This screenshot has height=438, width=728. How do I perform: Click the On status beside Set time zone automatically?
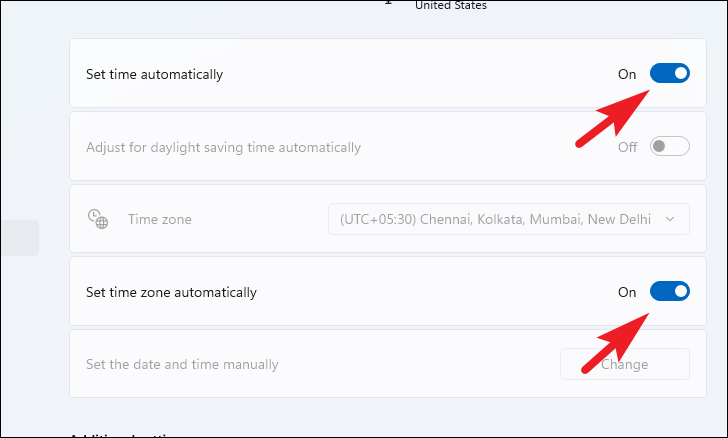pyautogui.click(x=627, y=292)
